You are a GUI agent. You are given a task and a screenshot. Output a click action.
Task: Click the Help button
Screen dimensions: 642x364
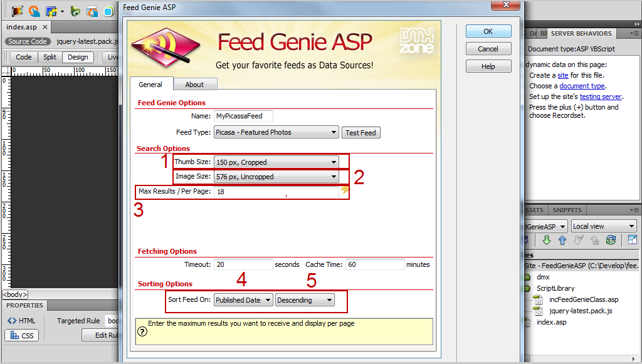(x=488, y=66)
